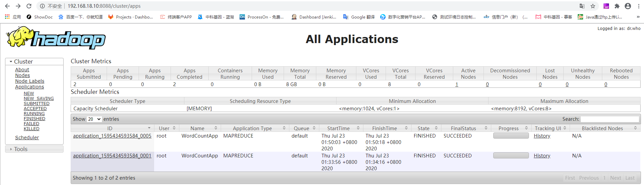Click the browser address bar URL
644x185 pixels.
(x=104, y=6)
